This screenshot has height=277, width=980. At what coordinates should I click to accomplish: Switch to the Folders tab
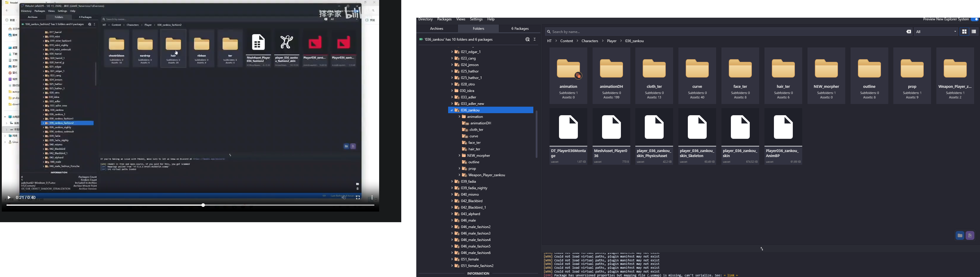pos(479,29)
